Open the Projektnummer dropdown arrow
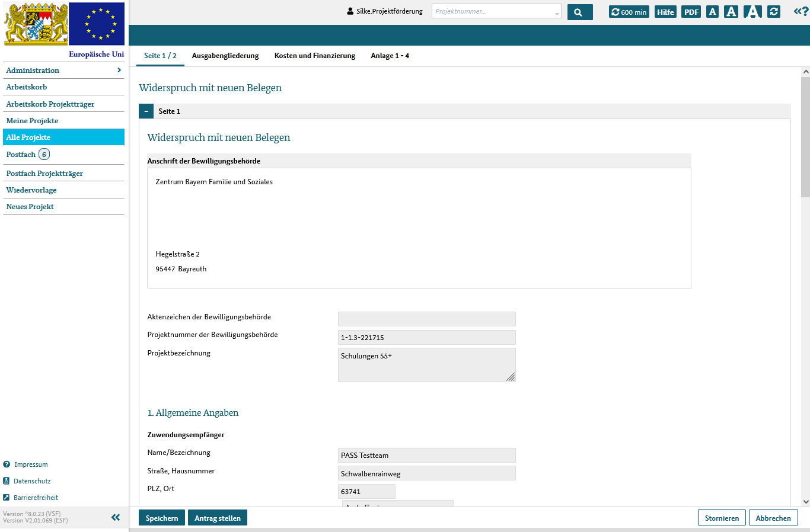Screen dimensions: 810x532 [x=557, y=13]
